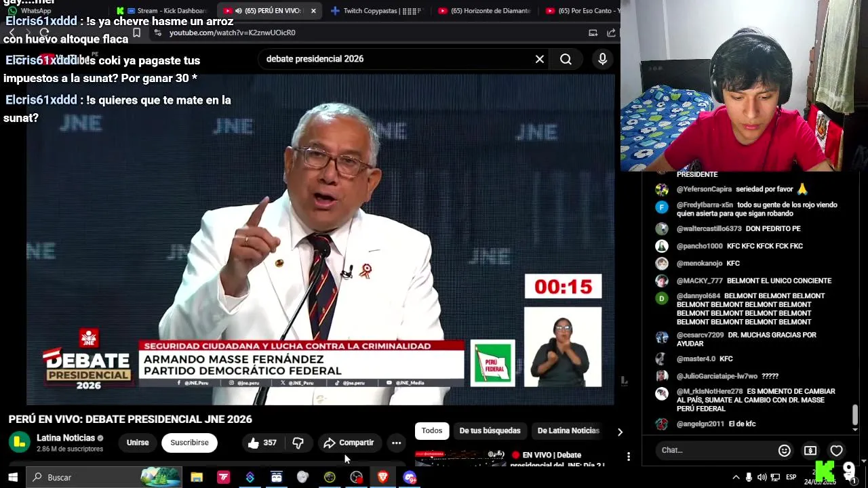This screenshot has height=488, width=868.
Task: Click @M_rkIsNotHere278 username in chat
Action: point(709,391)
